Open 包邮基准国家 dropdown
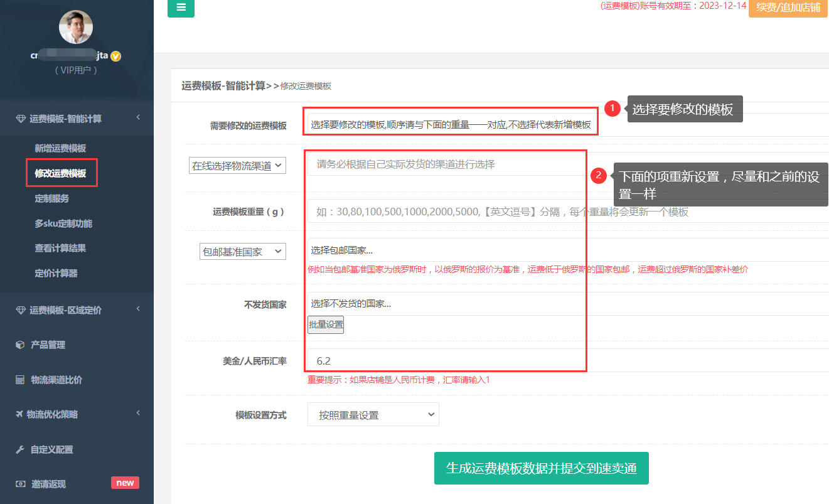 pyautogui.click(x=242, y=252)
